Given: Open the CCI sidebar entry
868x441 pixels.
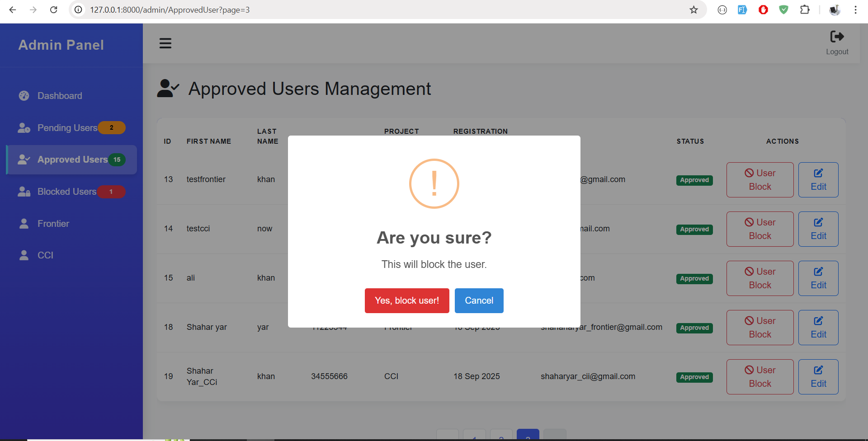Looking at the screenshot, I should [45, 255].
